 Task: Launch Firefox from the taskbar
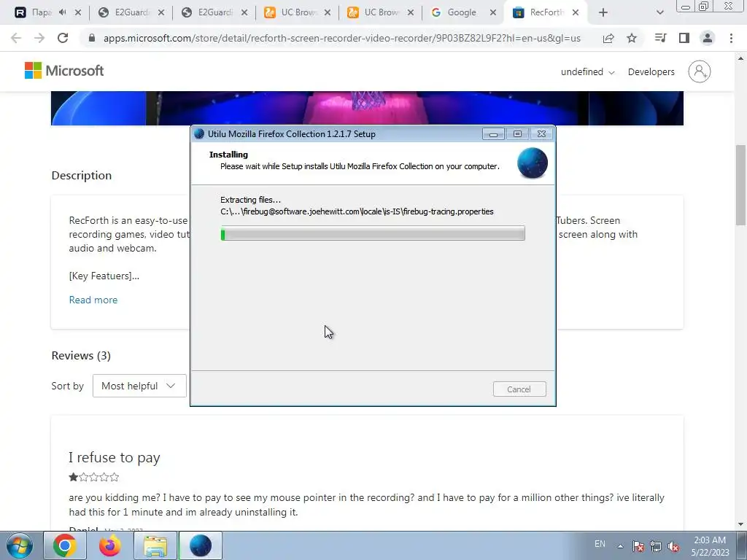(110, 545)
